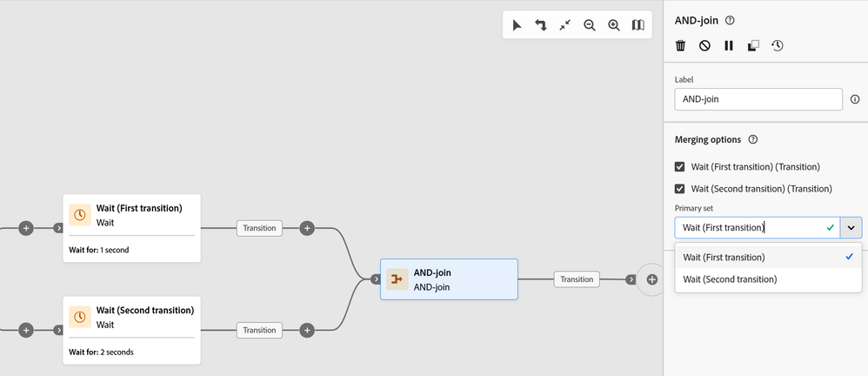Open the activity history log icon

point(778,46)
